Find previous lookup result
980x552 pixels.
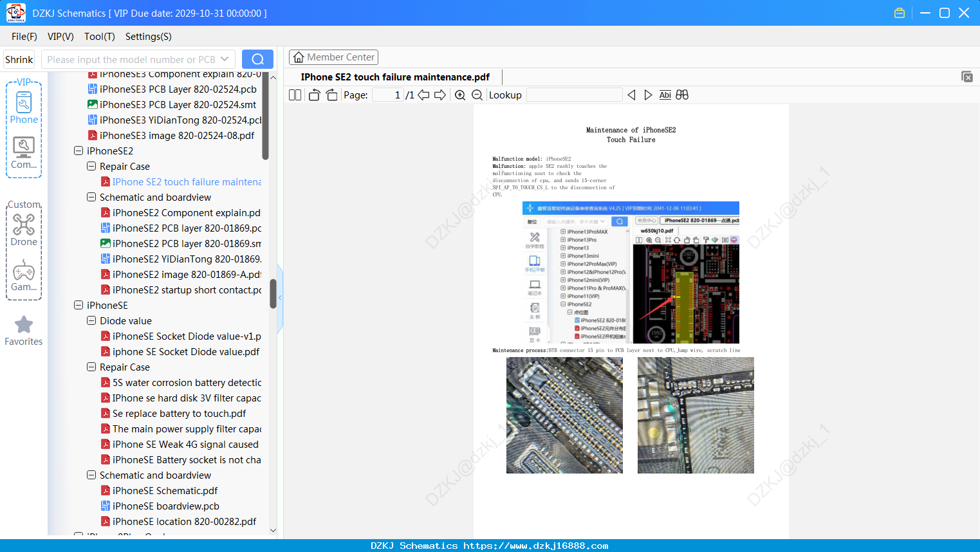(x=631, y=95)
